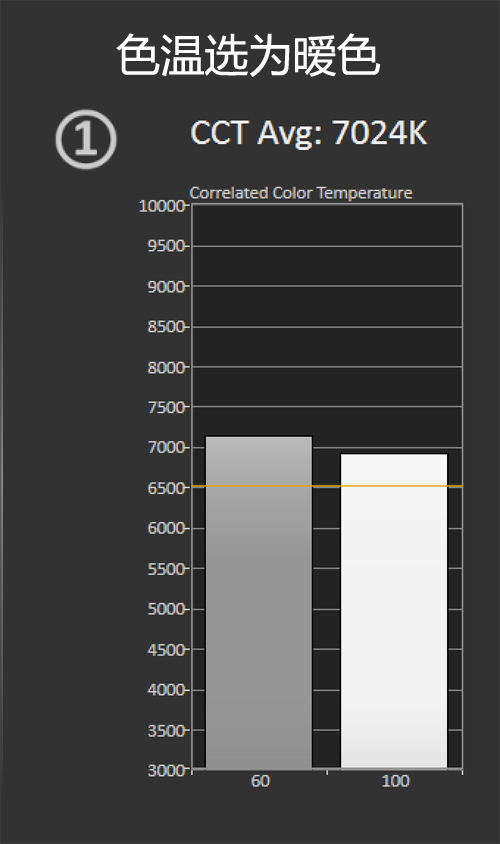This screenshot has width=500, height=844.
Task: Click the 9500 y-axis label
Action: click(166, 246)
